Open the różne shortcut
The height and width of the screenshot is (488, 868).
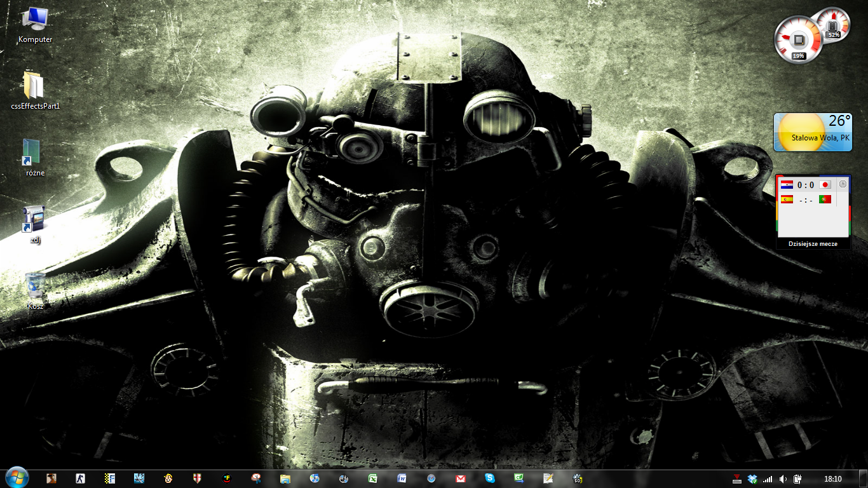(35, 158)
